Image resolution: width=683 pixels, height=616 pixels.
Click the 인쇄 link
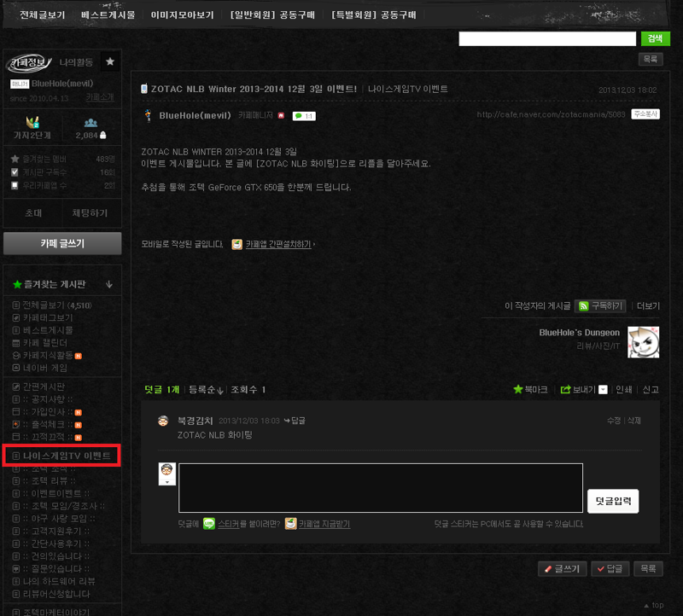[x=624, y=389]
